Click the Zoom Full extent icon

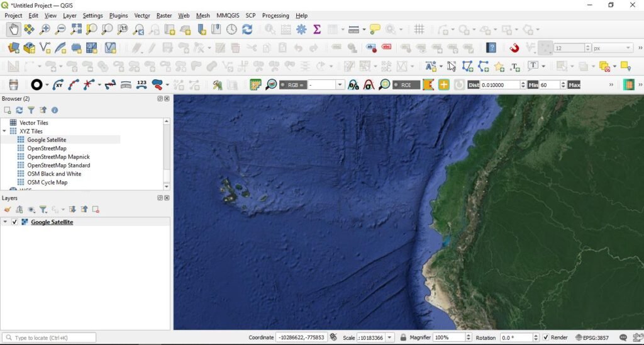click(x=76, y=29)
